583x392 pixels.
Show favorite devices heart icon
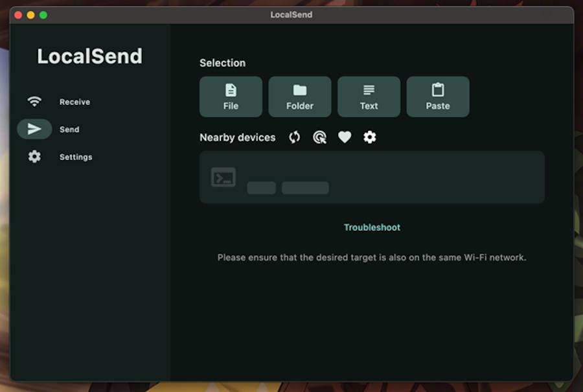click(345, 137)
